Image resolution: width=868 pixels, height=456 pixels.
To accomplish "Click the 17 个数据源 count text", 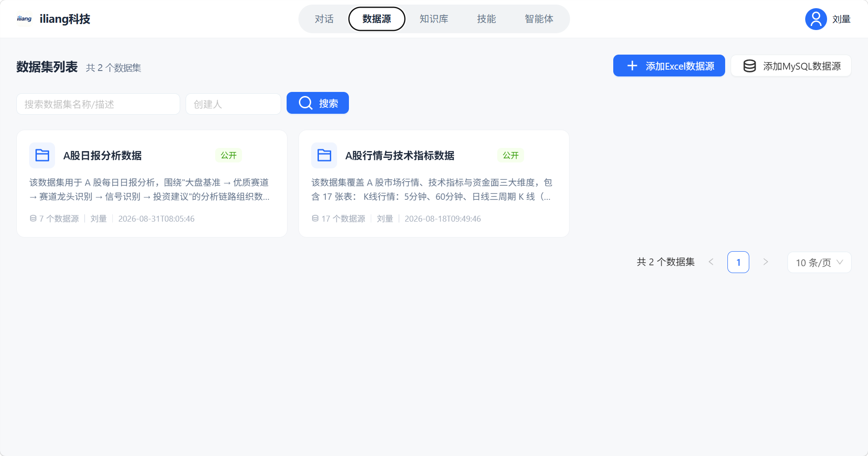I will pyautogui.click(x=343, y=219).
